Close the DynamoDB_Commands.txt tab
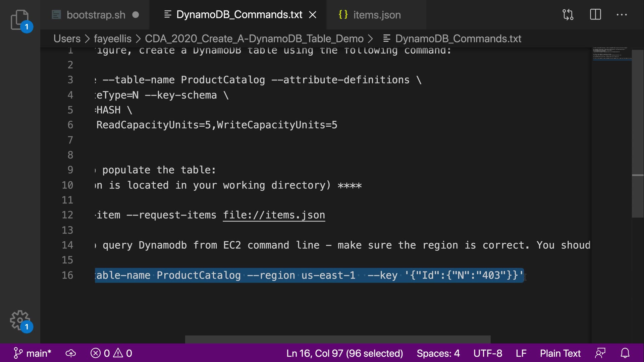 (x=313, y=15)
